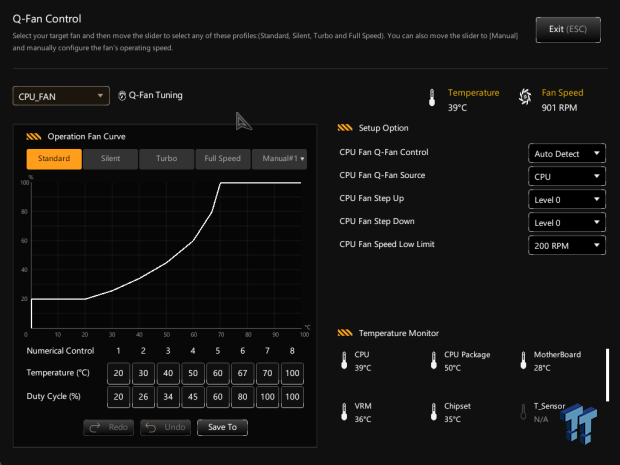Click duty cycle field showing 26
This screenshot has height=465, width=620.
coord(143,397)
